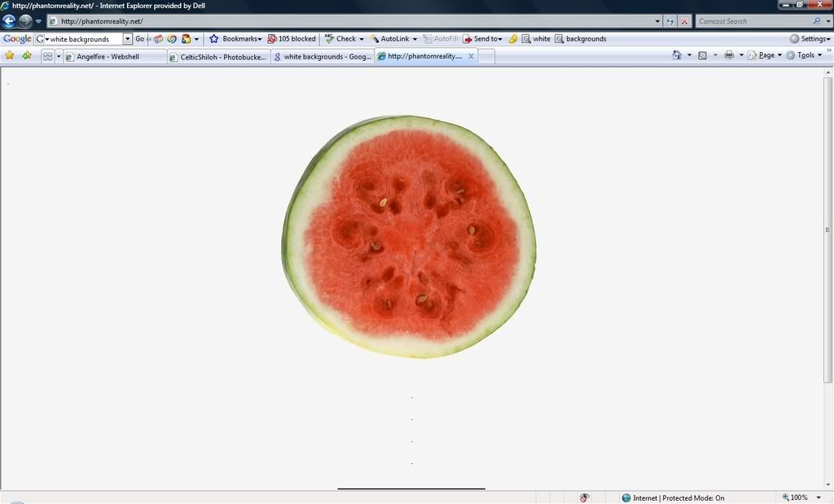834x504 pixels.
Task: Click the 100% zoom level button
Action: (795, 497)
